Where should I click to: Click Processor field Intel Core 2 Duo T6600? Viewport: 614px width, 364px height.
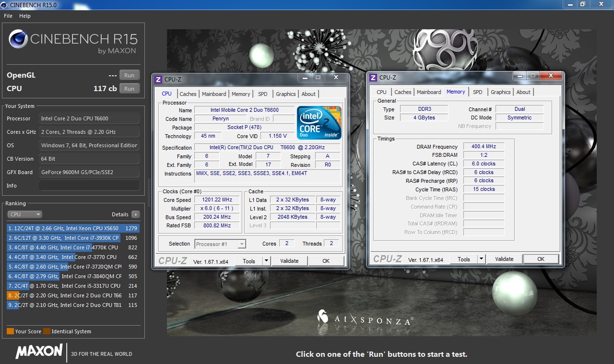[89, 118]
